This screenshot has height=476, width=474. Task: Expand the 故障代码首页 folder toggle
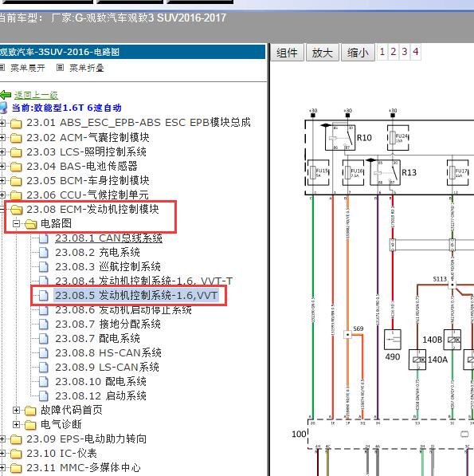17,411
